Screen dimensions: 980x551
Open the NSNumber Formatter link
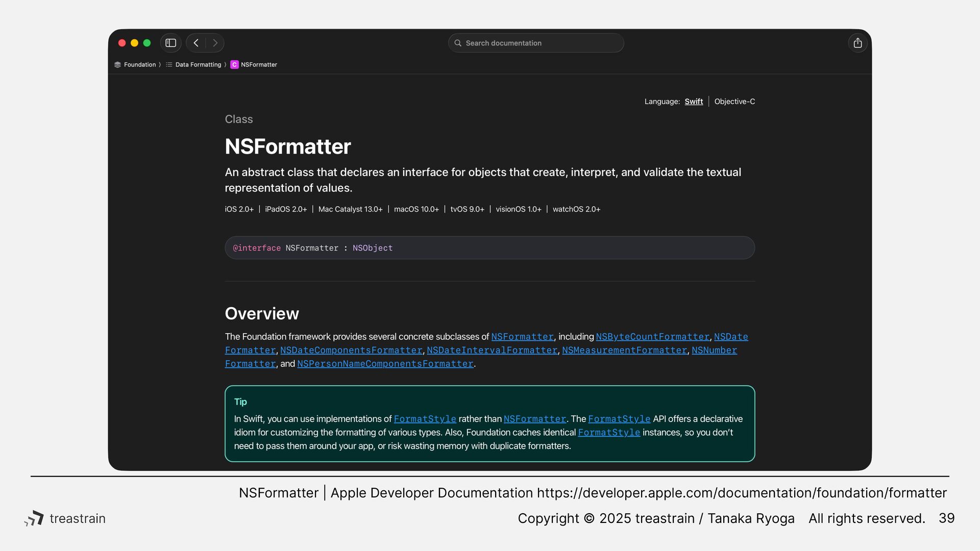click(x=714, y=350)
